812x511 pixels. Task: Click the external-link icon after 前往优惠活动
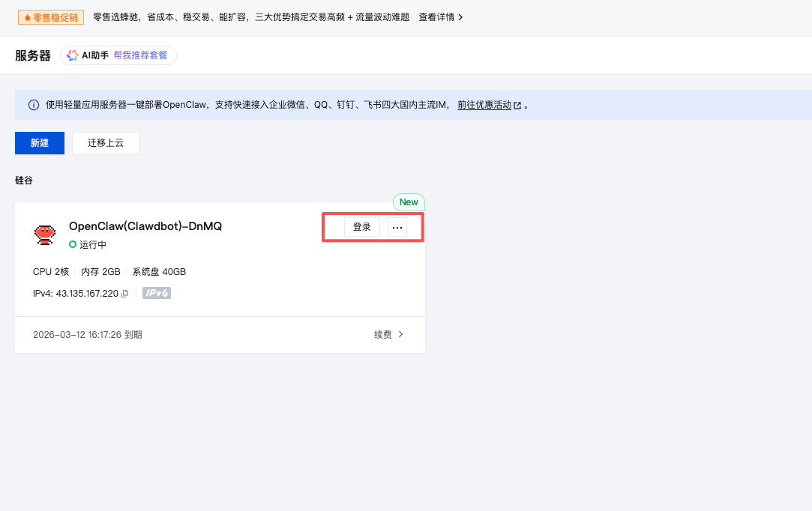(517, 106)
